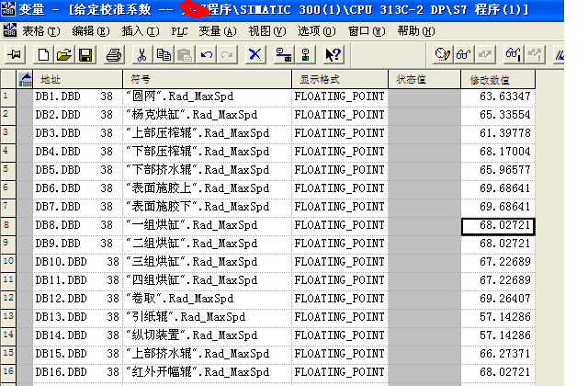Click the modify variables arrow icon

[485, 55]
